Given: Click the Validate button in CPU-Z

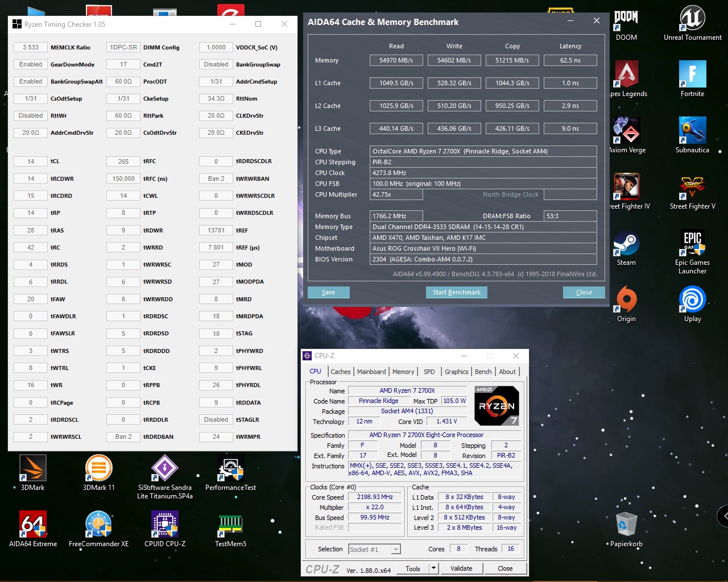Looking at the screenshot, I should pyautogui.click(x=461, y=568).
